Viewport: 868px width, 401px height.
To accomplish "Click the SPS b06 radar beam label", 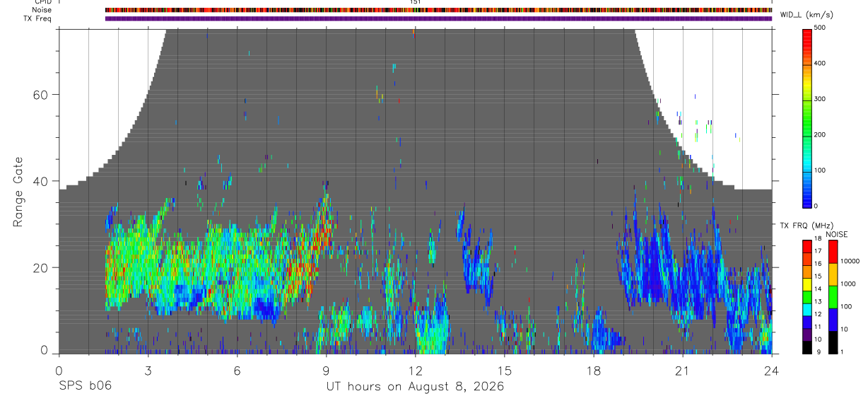I will pos(85,387).
